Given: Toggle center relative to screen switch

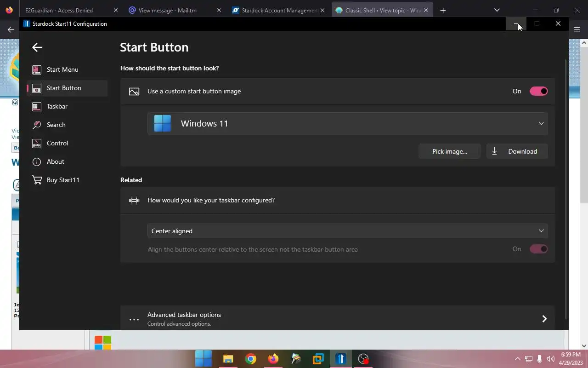Looking at the screenshot, I should [538, 249].
